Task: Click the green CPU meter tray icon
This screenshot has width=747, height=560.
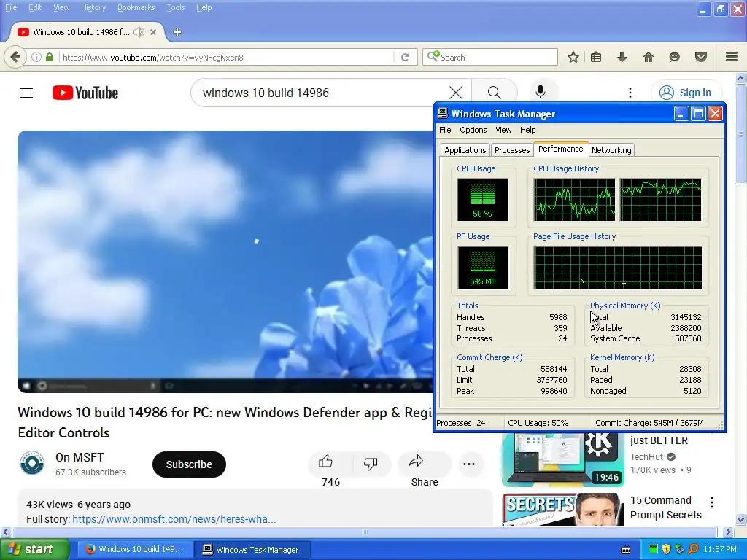Action: pyautogui.click(x=654, y=550)
